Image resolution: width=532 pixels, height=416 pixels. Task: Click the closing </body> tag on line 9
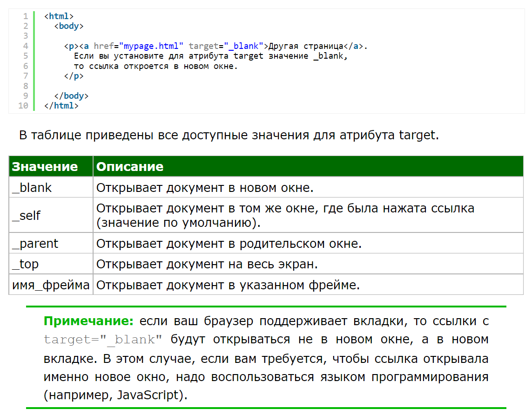pos(71,96)
